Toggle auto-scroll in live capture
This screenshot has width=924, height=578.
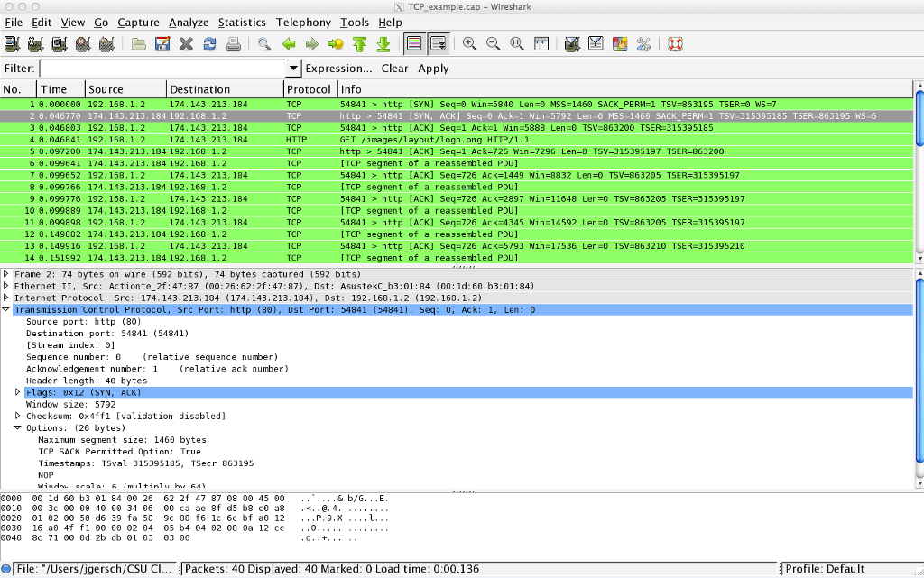tap(437, 43)
